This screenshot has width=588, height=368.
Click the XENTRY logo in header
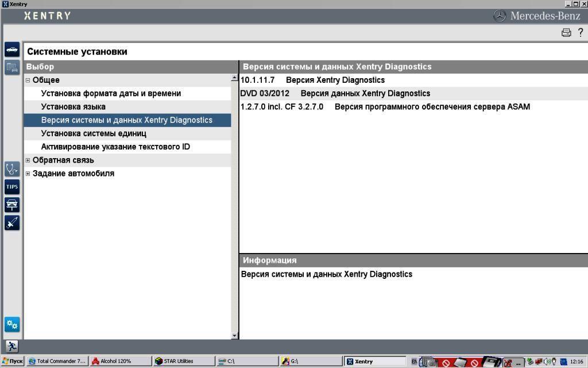47,16
